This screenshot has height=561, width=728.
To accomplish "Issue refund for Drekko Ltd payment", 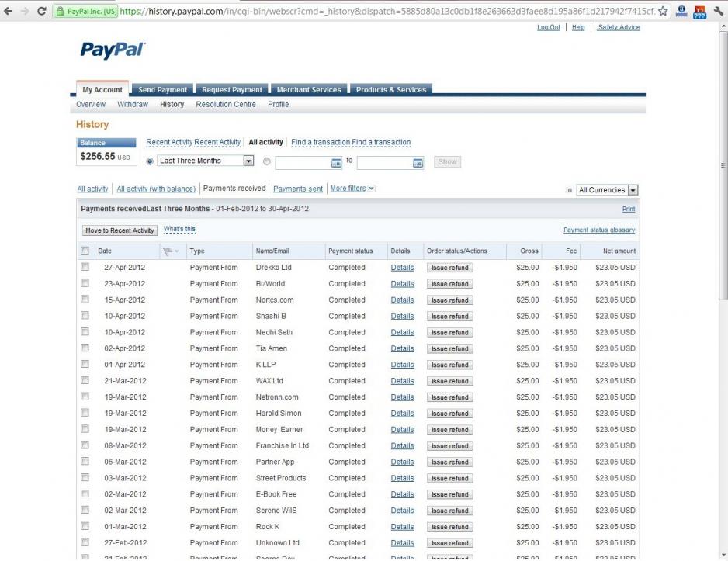I will tap(450, 268).
